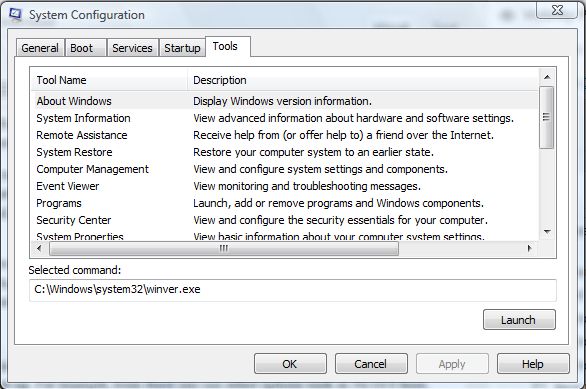586x389 pixels.
Task: Click the Cancel button
Action: point(371,364)
